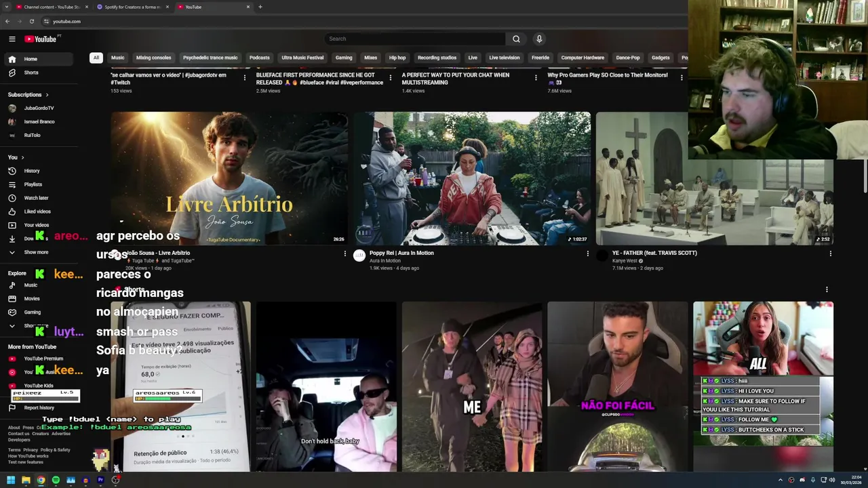Switch to Channel content YouTube Studio tab

coord(52,7)
